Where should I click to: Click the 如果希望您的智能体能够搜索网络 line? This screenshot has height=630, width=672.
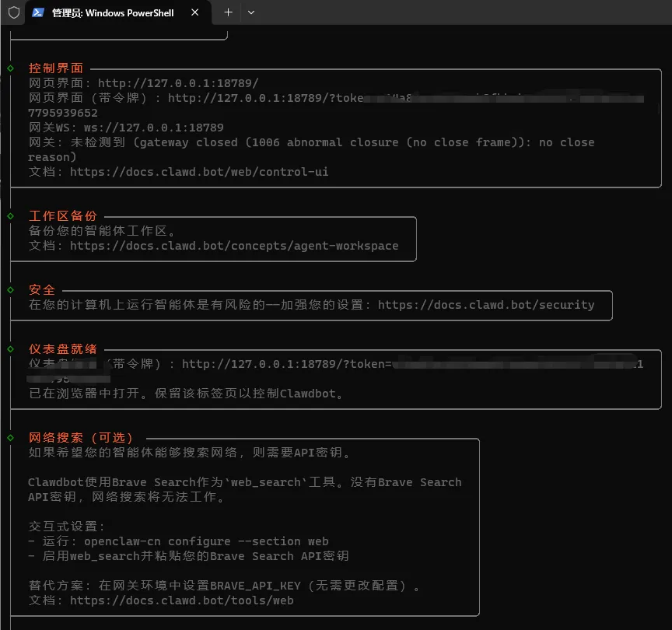[190, 453]
